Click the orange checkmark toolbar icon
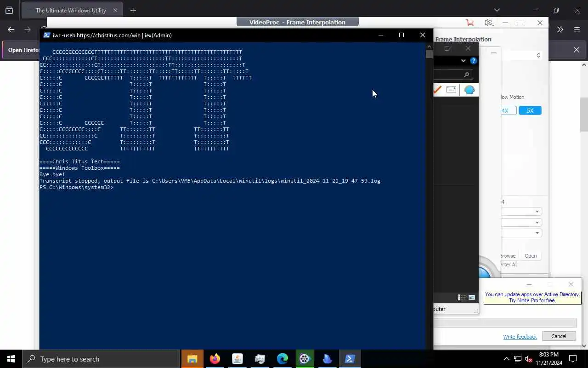 (x=437, y=90)
